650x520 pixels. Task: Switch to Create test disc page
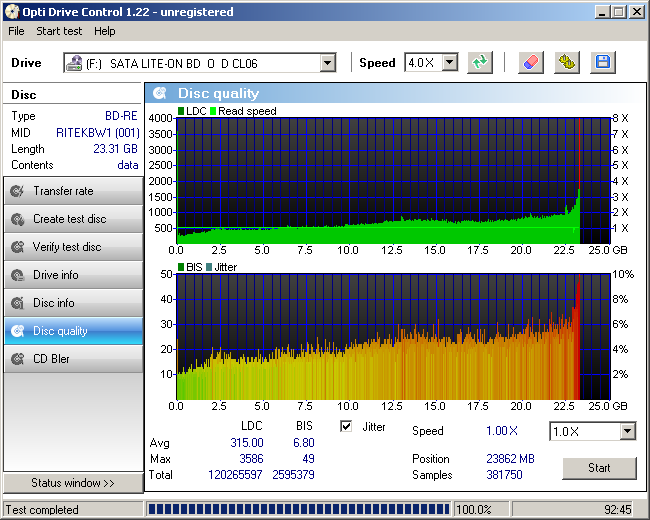coord(73,219)
